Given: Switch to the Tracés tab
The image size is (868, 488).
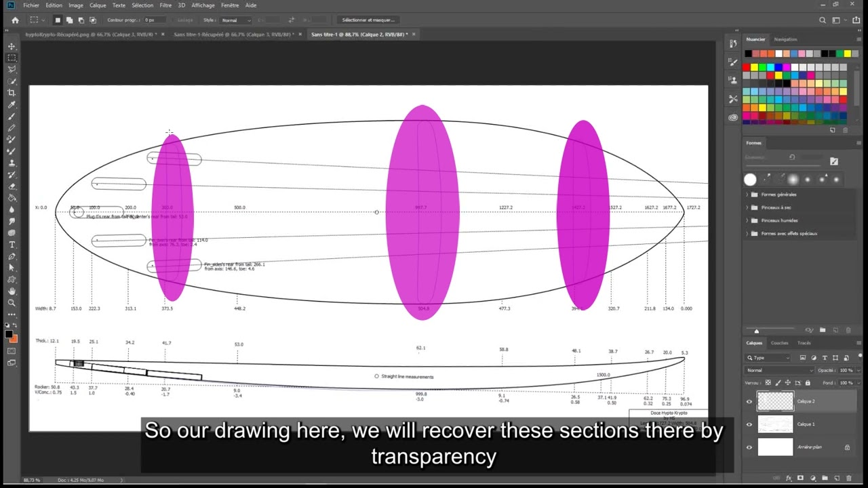Looking at the screenshot, I should tap(804, 343).
